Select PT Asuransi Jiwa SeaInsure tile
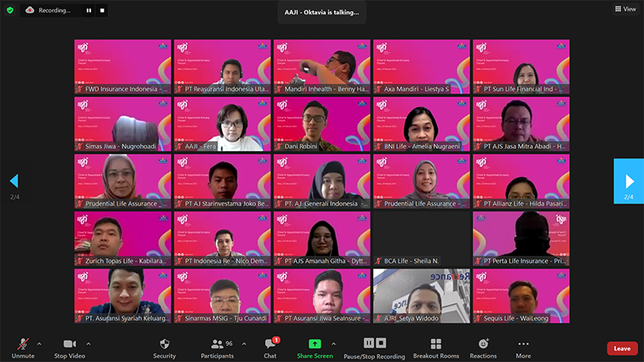Image resolution: width=644 pixels, height=362 pixels. pos(322,296)
